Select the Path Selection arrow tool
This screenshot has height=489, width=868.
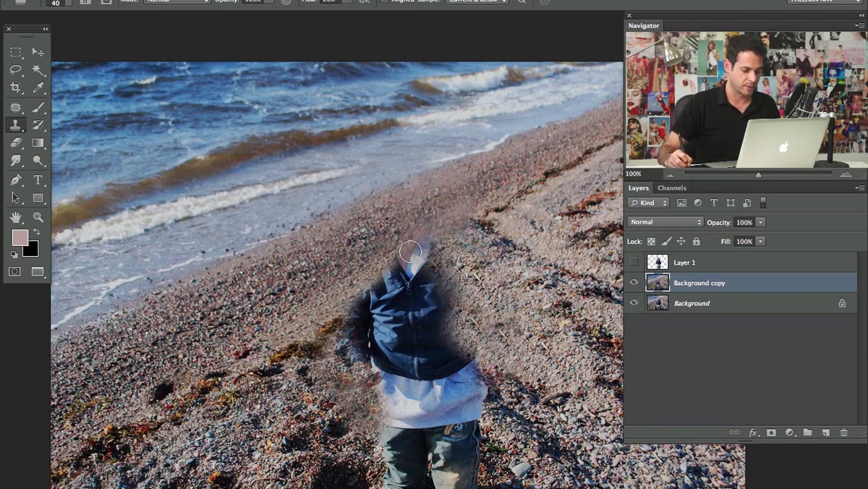[16, 197]
